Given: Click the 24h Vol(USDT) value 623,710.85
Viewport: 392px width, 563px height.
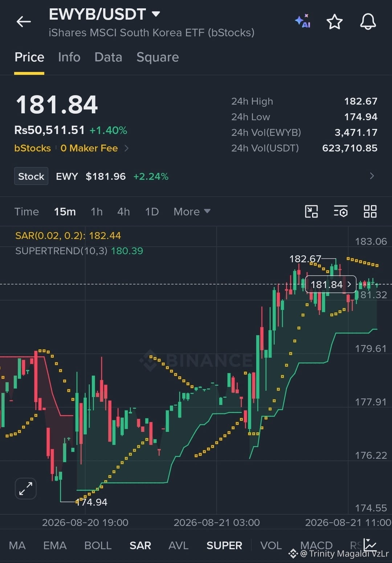Looking at the screenshot, I should [x=350, y=148].
